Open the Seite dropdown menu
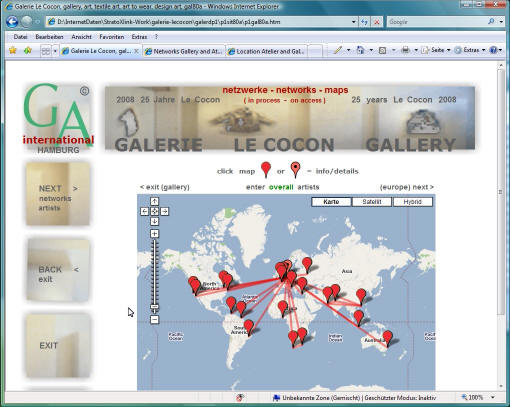510x407 pixels. coord(436,50)
